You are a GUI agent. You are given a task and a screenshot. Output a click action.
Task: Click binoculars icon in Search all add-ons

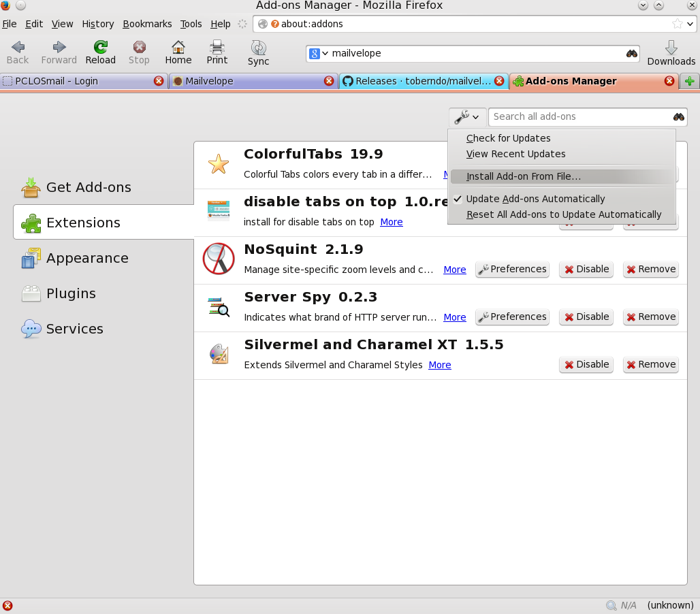point(679,117)
